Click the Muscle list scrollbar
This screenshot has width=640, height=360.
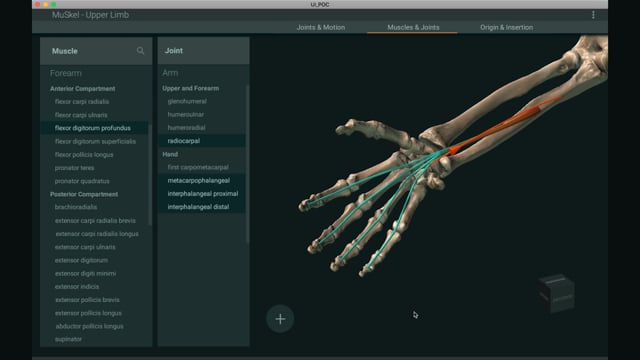coord(150,175)
